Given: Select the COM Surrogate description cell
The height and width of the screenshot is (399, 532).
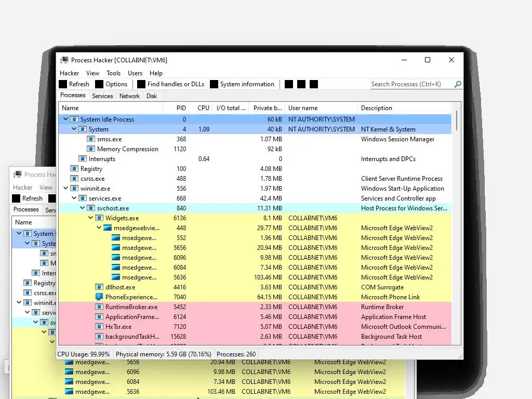Looking at the screenshot, I should point(382,287).
